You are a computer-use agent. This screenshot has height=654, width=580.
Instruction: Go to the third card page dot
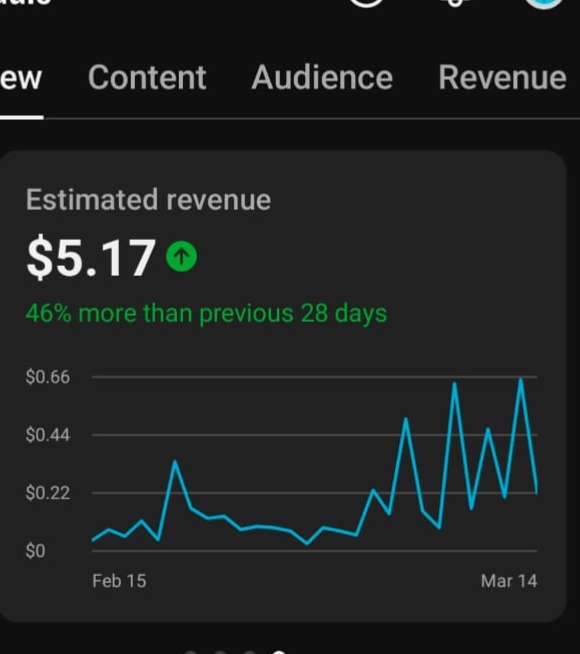click(249, 652)
